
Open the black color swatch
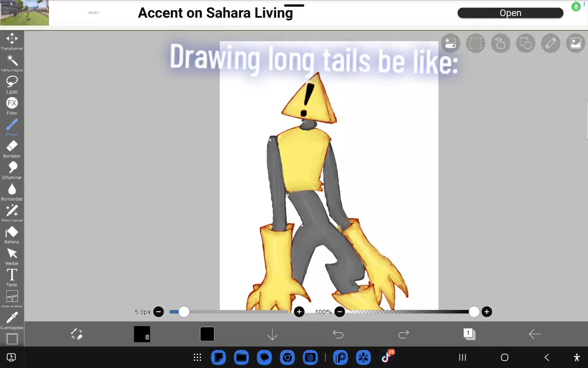click(207, 334)
